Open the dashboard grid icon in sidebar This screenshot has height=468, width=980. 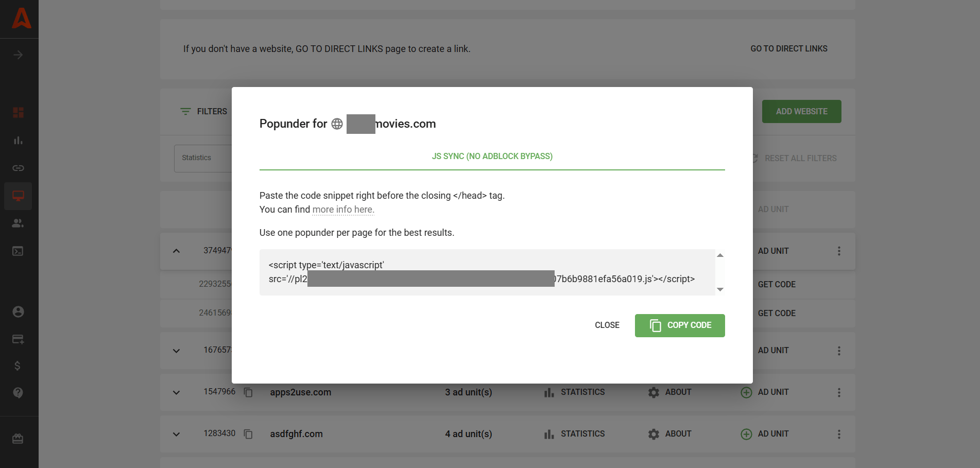pyautogui.click(x=18, y=113)
